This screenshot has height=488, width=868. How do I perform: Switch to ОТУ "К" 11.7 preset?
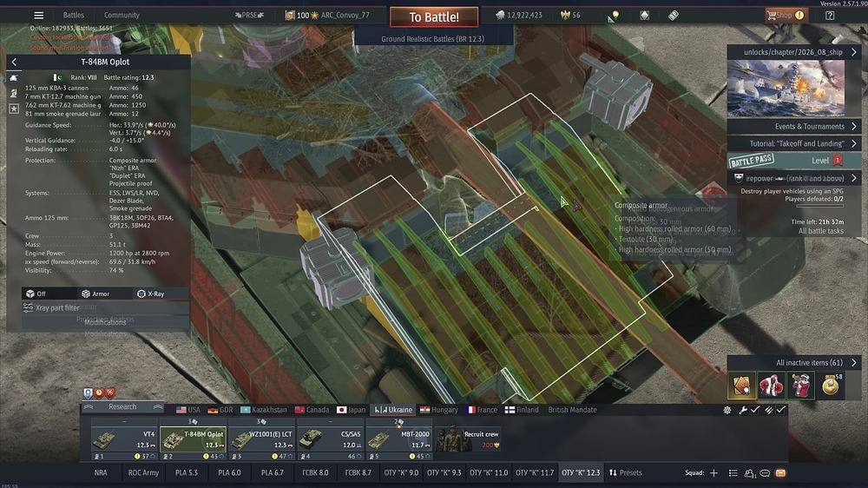tap(534, 473)
